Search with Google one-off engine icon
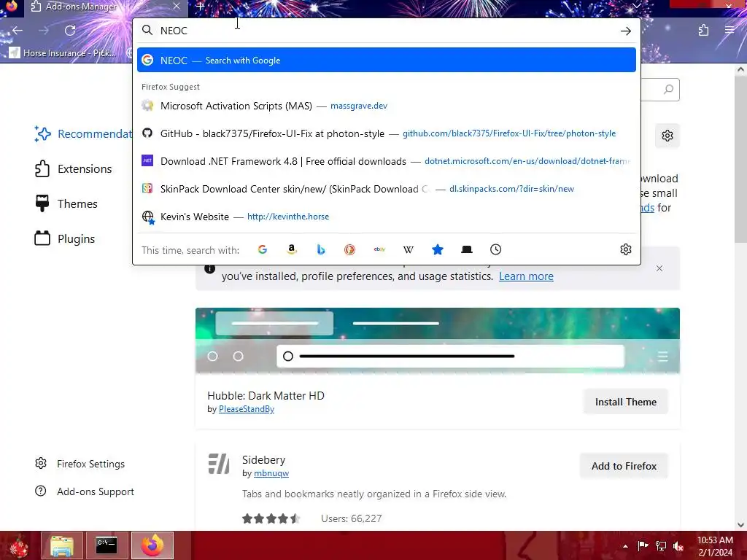The image size is (747, 560). (263, 249)
